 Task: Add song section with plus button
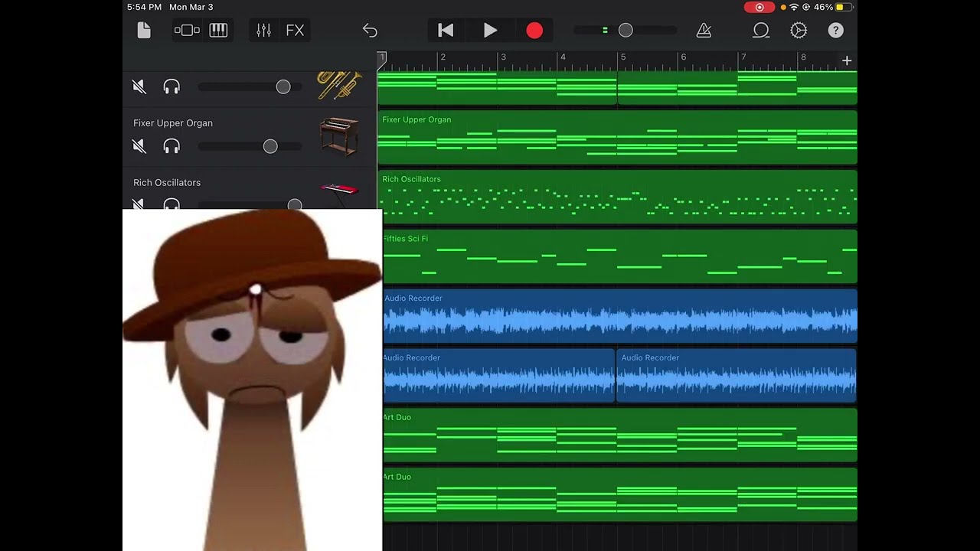[x=847, y=60]
